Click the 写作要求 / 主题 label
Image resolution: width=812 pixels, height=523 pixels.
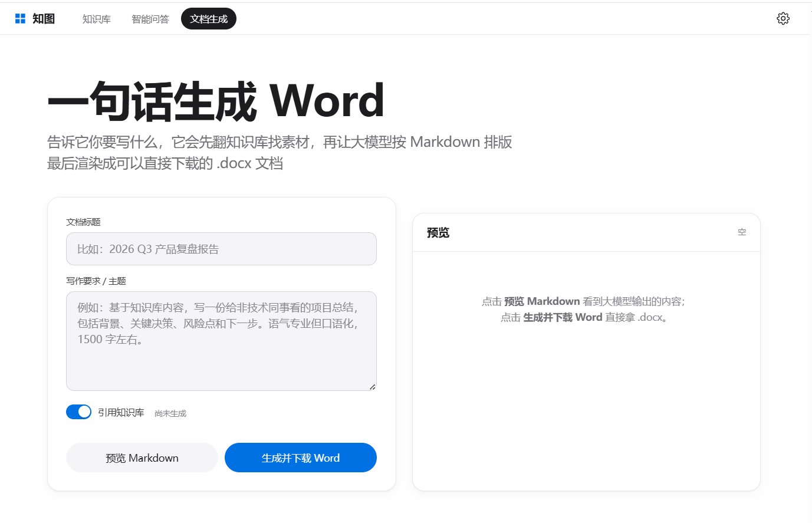(x=96, y=281)
